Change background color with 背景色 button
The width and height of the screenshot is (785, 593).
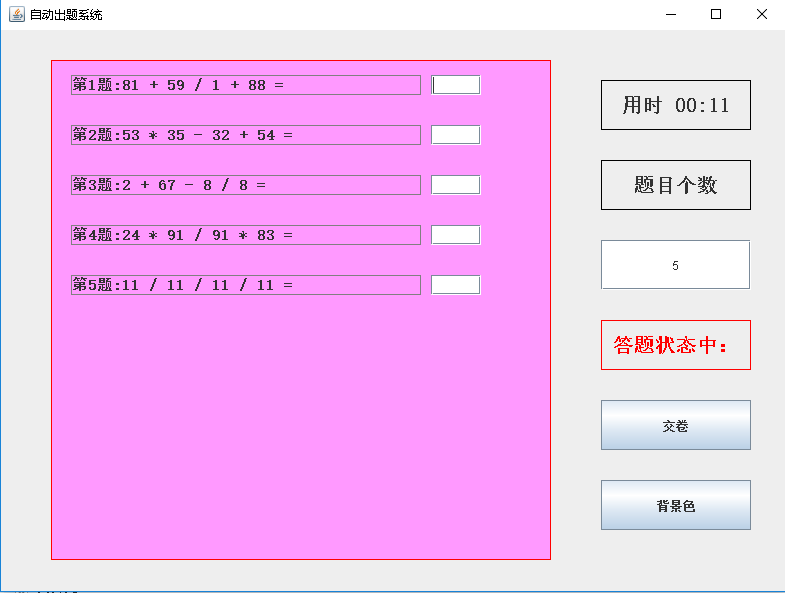click(675, 505)
